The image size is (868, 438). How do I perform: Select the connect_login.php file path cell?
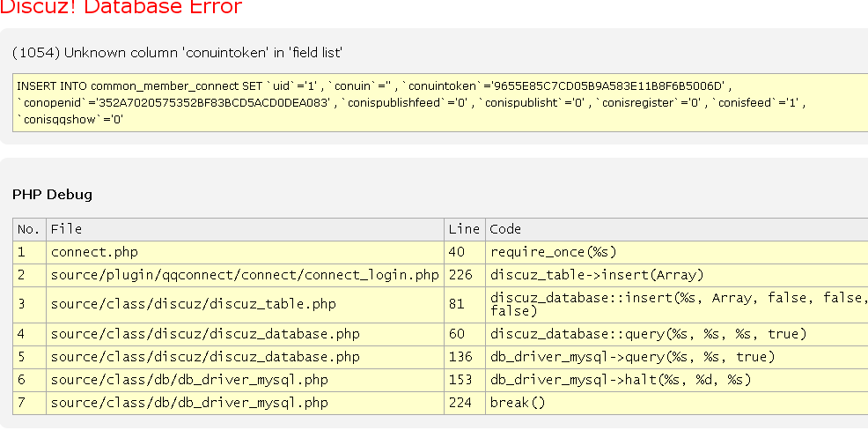(x=245, y=275)
